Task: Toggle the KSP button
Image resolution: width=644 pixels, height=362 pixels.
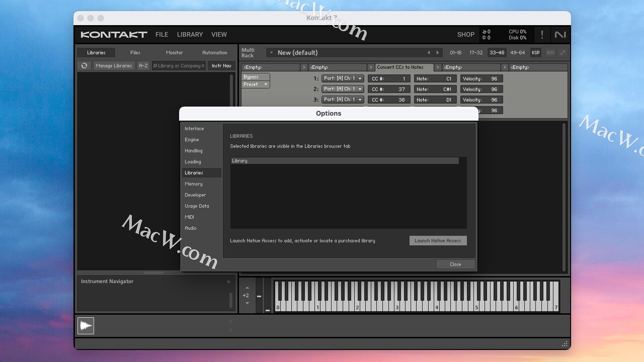Action: [536, 53]
